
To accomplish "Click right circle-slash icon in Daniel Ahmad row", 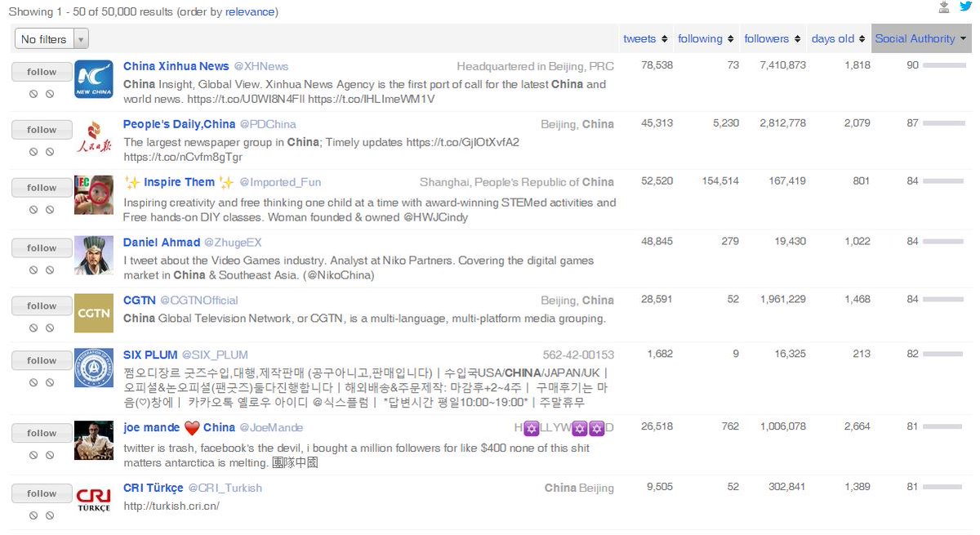I will pyautogui.click(x=50, y=270).
